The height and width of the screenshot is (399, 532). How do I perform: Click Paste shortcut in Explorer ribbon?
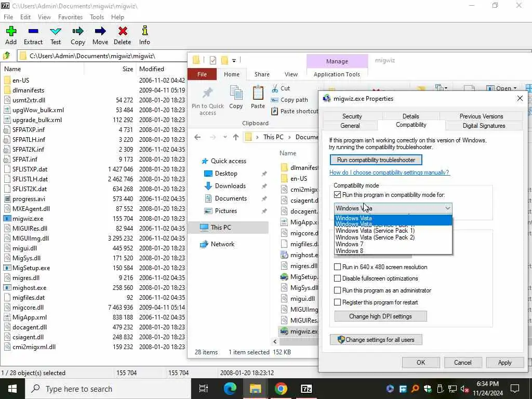tap(295, 111)
